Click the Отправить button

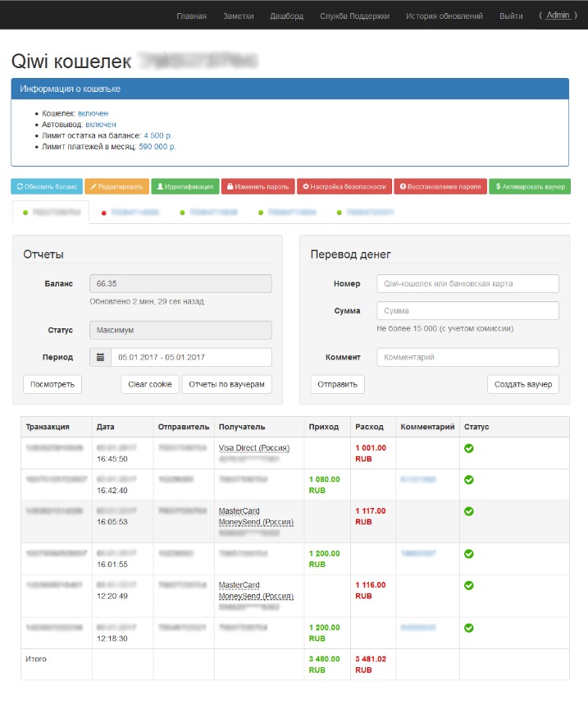(337, 384)
